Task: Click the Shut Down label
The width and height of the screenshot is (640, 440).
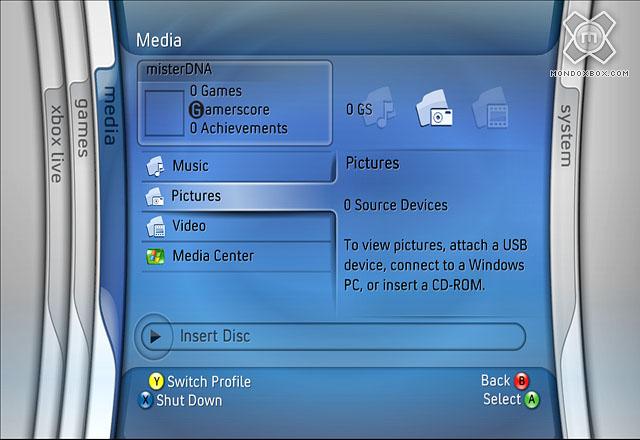Action: click(188, 400)
